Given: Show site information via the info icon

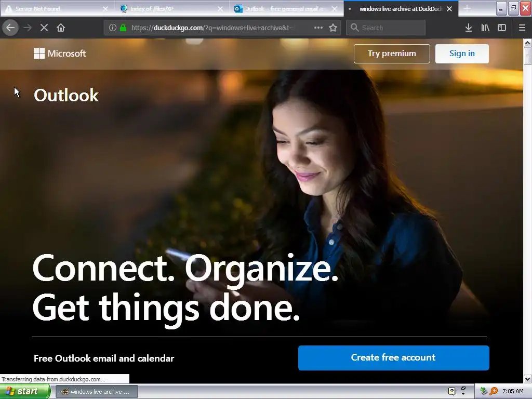Looking at the screenshot, I should coord(113,28).
